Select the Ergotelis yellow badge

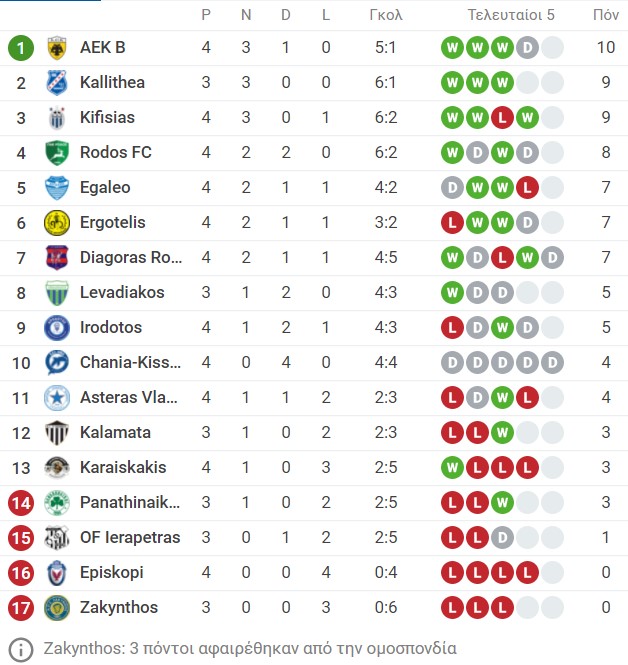pos(57,223)
